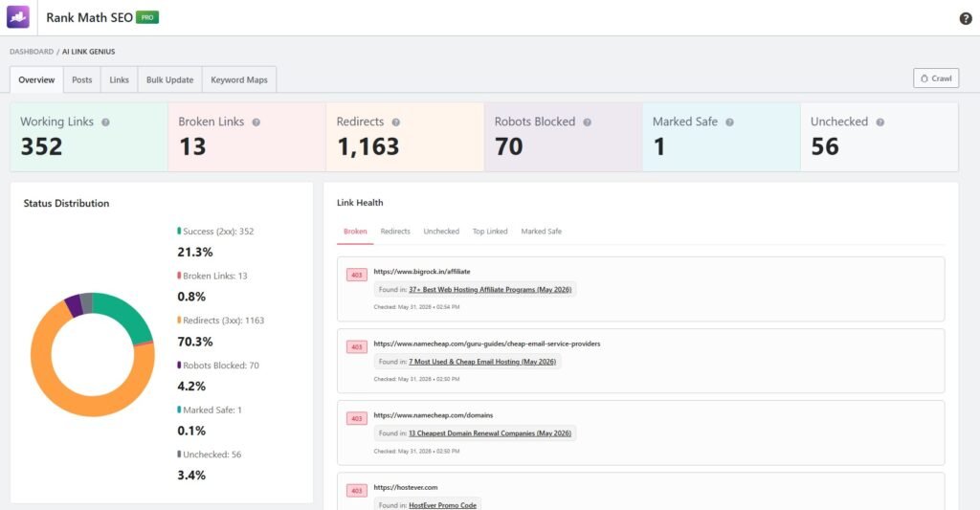Click info icon beside Marked Safe

[x=729, y=122]
